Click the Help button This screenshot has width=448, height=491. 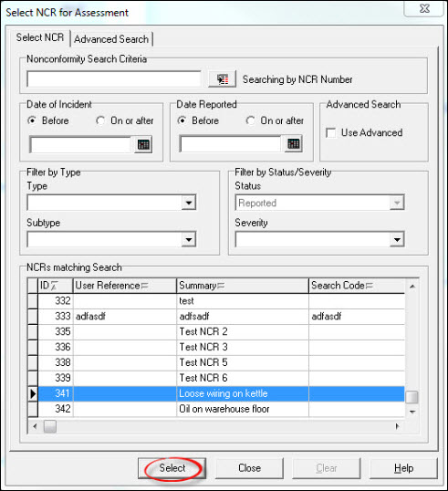[403, 468]
